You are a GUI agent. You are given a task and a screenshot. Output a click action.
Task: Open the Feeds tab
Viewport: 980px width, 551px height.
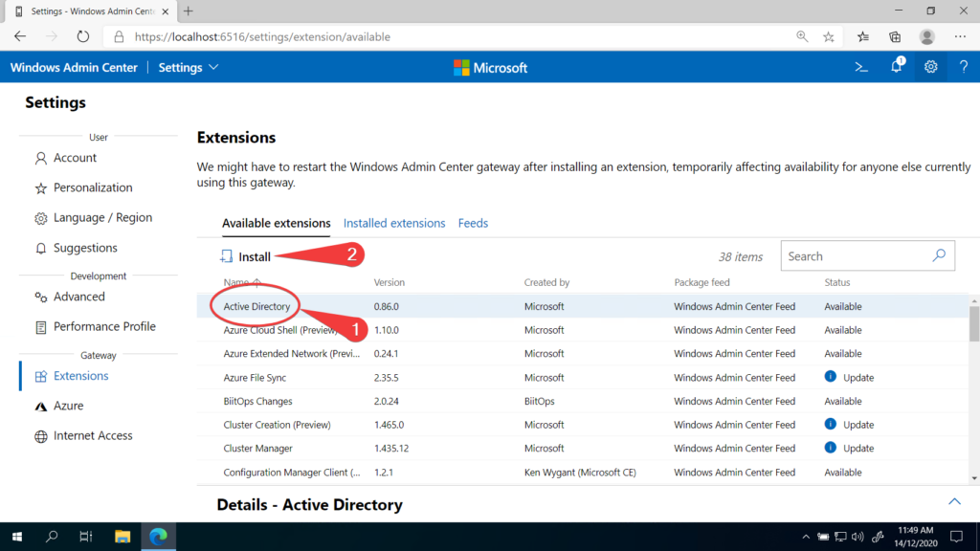473,223
